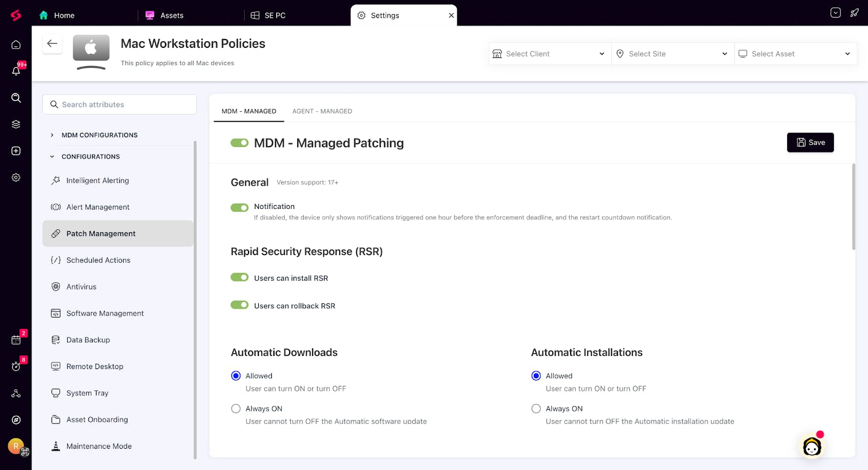Click the rocket icon at top right
This screenshot has height=470, width=868.
tap(854, 13)
